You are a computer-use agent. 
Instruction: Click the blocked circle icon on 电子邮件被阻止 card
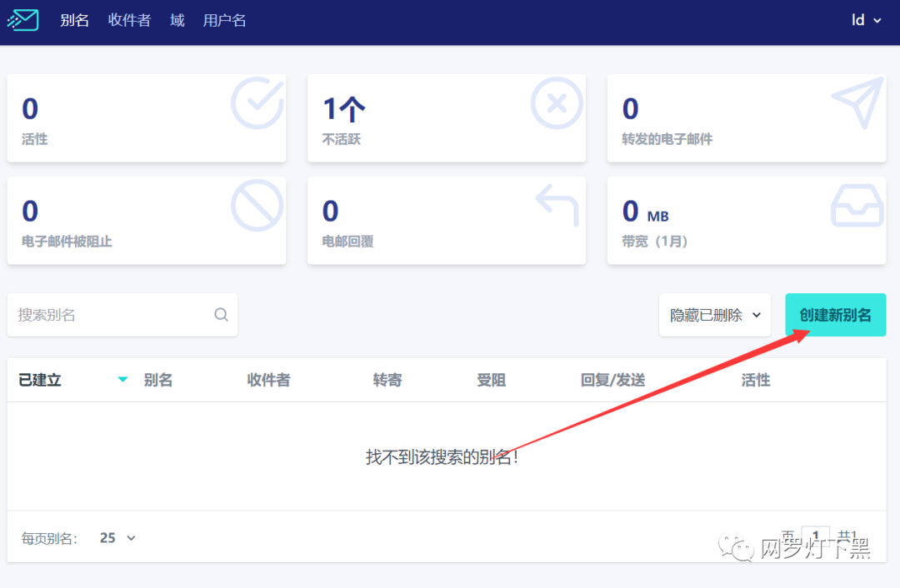tap(257, 206)
